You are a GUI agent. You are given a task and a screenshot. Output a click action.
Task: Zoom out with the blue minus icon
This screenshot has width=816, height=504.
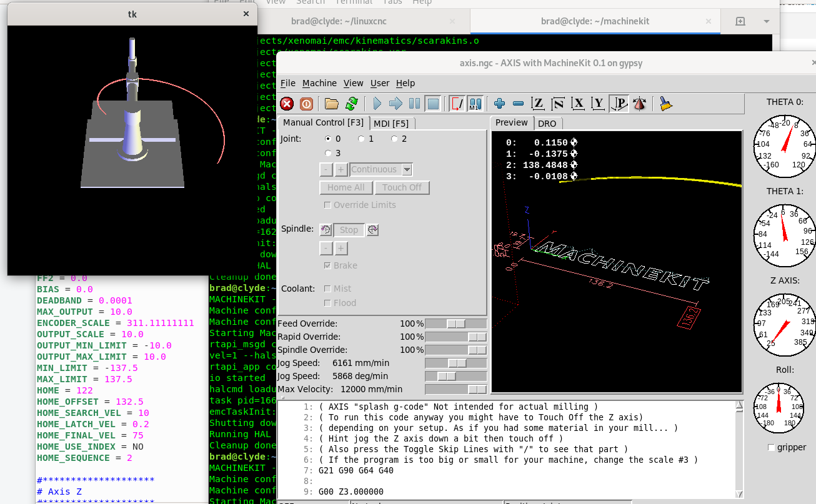click(518, 104)
